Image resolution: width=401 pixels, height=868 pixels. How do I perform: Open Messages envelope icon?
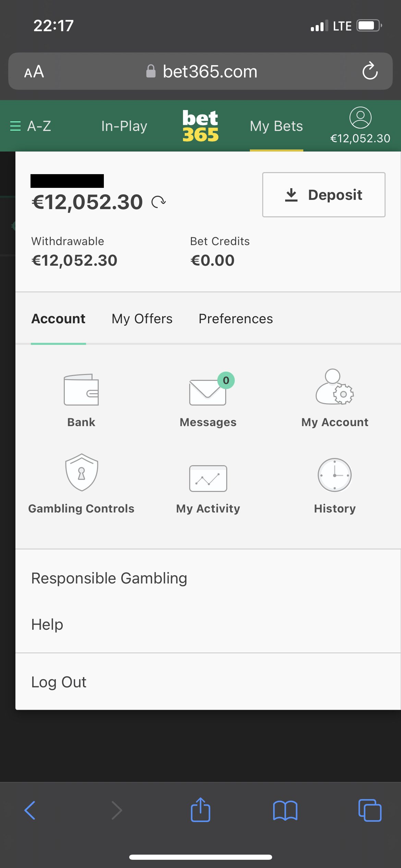pyautogui.click(x=208, y=392)
